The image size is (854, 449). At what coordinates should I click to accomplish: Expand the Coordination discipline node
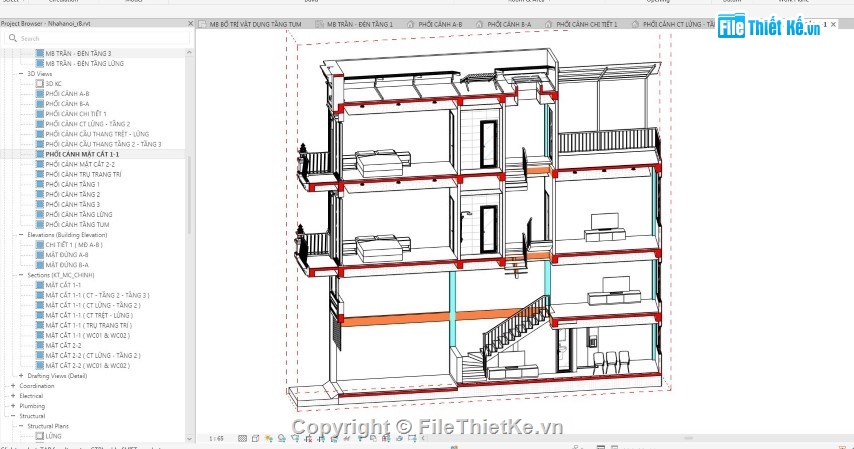13,386
